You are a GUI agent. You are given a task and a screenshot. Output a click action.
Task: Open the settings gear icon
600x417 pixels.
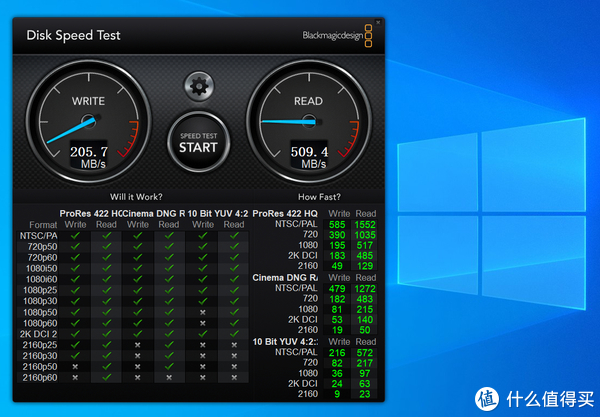tap(199, 86)
